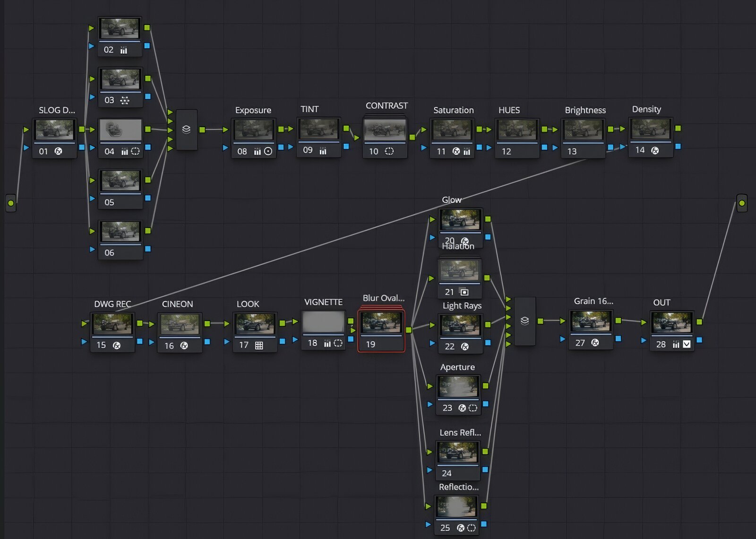Click the green RGB output of node 01

[x=82, y=129]
